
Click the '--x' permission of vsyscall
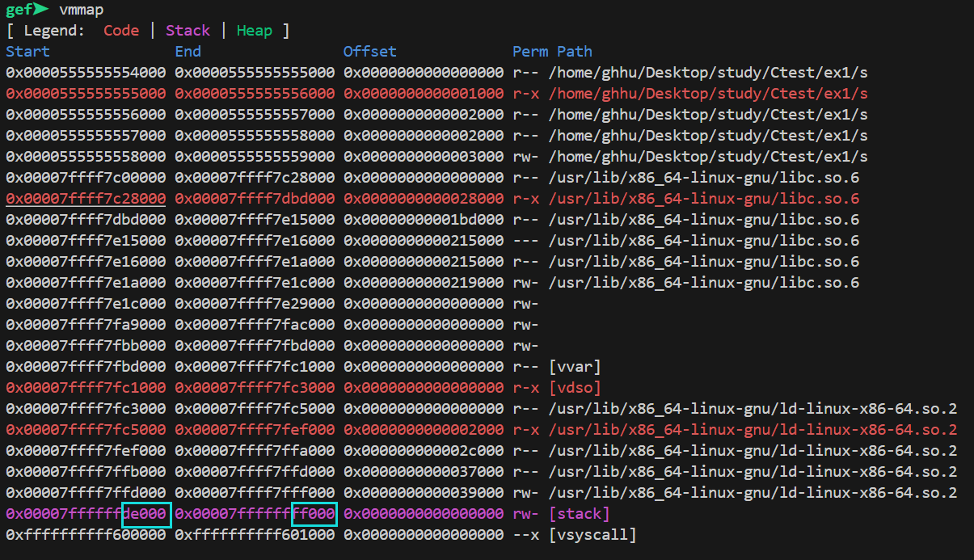click(x=526, y=535)
